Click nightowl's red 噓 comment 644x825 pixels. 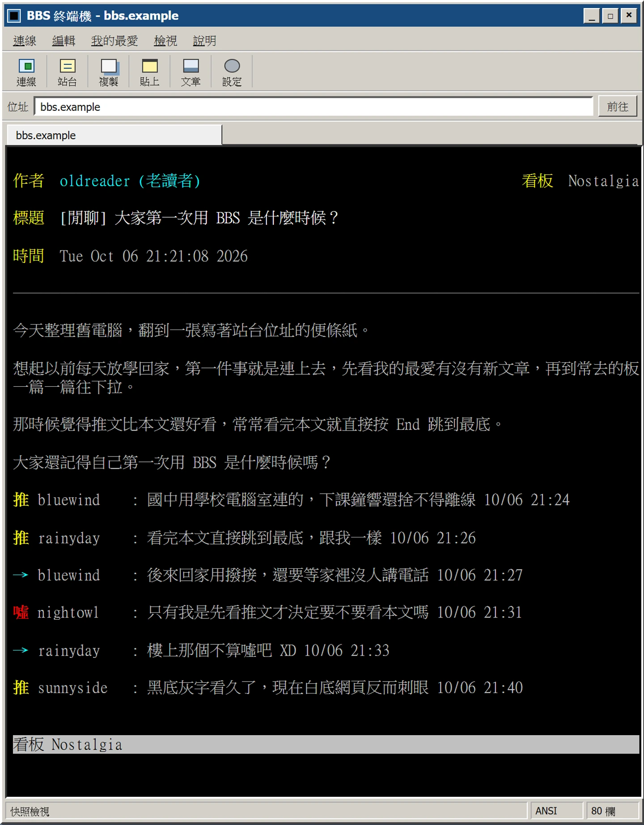268,612
